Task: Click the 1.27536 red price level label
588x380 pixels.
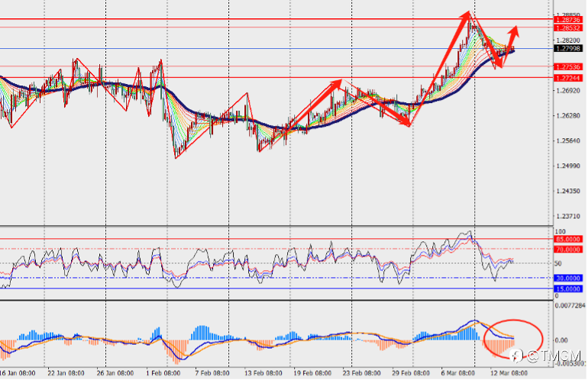Action: 567,67
